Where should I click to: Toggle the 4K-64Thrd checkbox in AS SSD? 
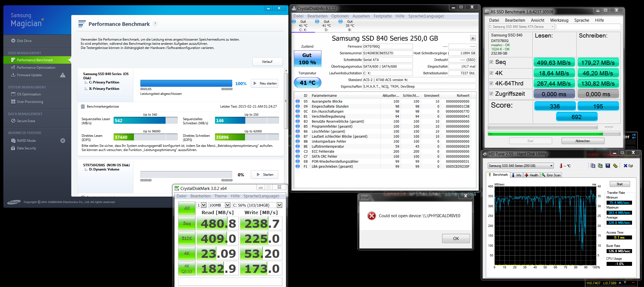pyautogui.click(x=491, y=83)
